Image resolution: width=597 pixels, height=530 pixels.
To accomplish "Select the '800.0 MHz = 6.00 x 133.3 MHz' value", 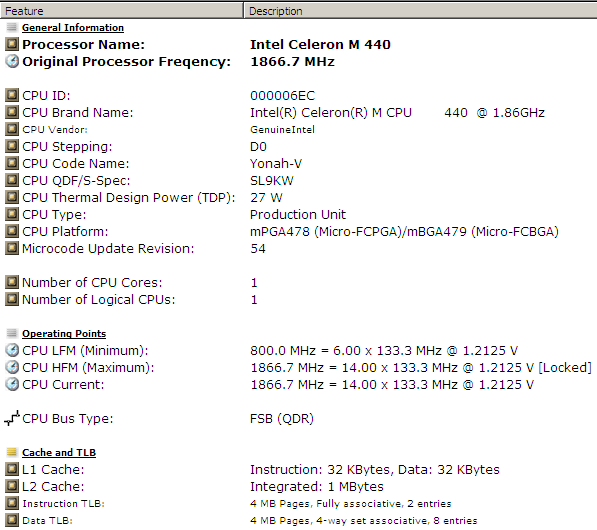I will tap(384, 351).
